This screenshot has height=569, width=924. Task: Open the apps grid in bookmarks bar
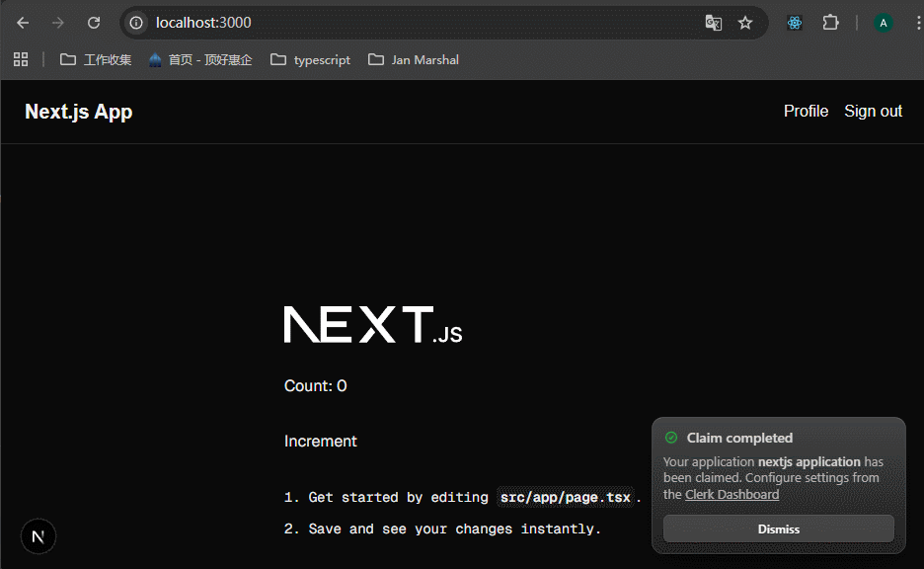(x=21, y=59)
